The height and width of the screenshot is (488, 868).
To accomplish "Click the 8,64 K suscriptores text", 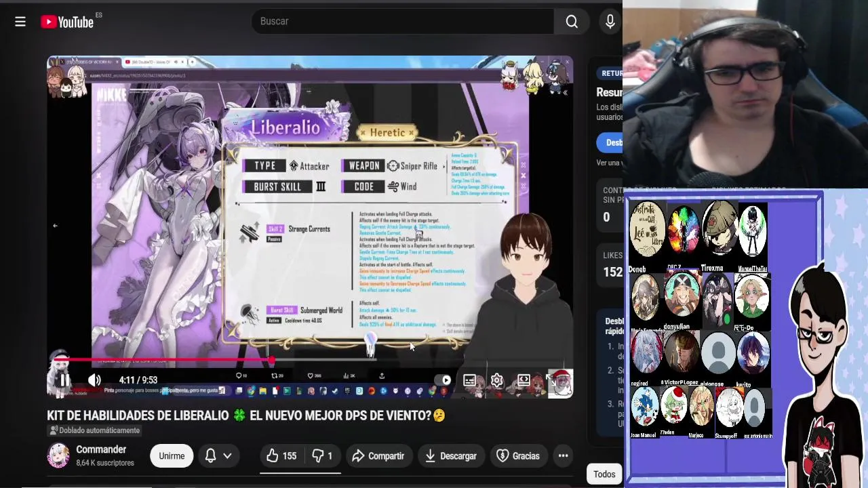I will [105, 463].
